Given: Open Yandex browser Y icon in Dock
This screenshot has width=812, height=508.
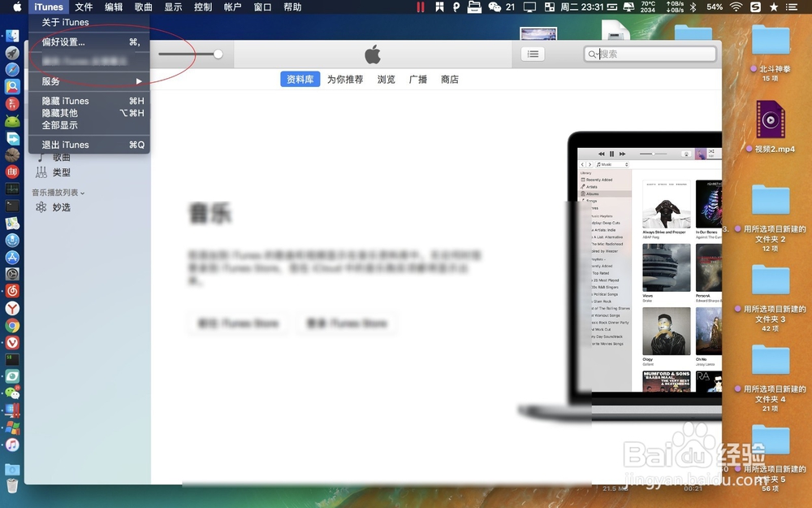Looking at the screenshot, I should pyautogui.click(x=12, y=308).
